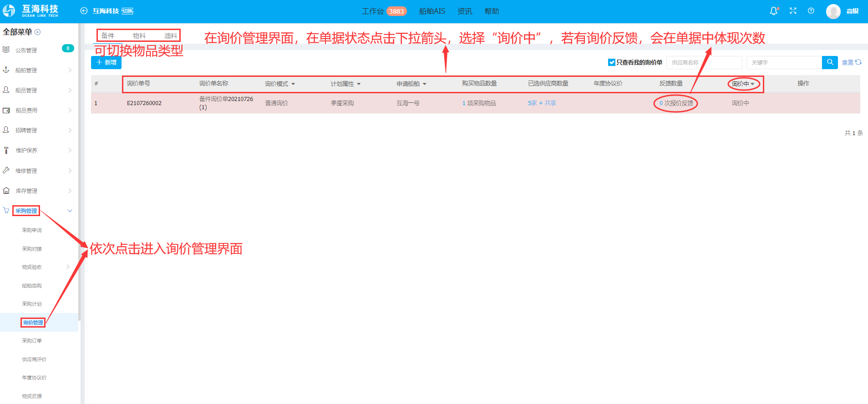Toggle fullscreen mode icon
Viewport: 868px width, 404px height.
(x=793, y=11)
